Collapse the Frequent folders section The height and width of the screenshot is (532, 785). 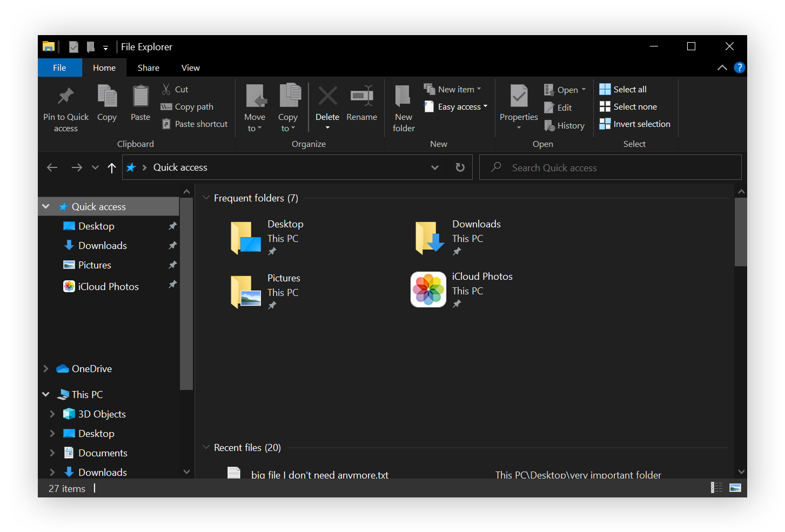[206, 198]
